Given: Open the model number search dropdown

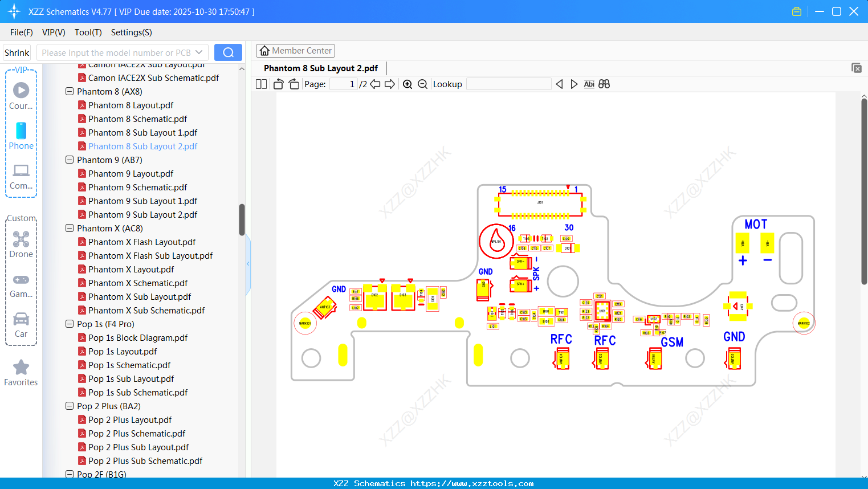Looking at the screenshot, I should (x=199, y=52).
